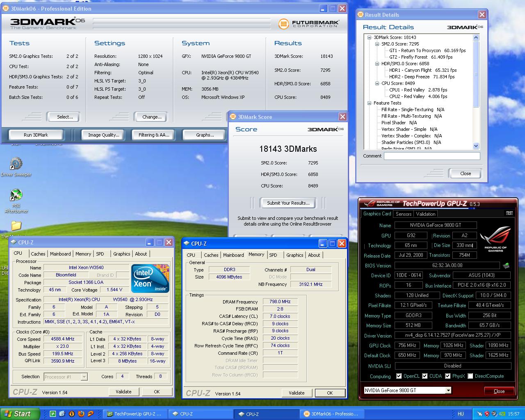Click the orange info quick launch icon

coord(72,414)
